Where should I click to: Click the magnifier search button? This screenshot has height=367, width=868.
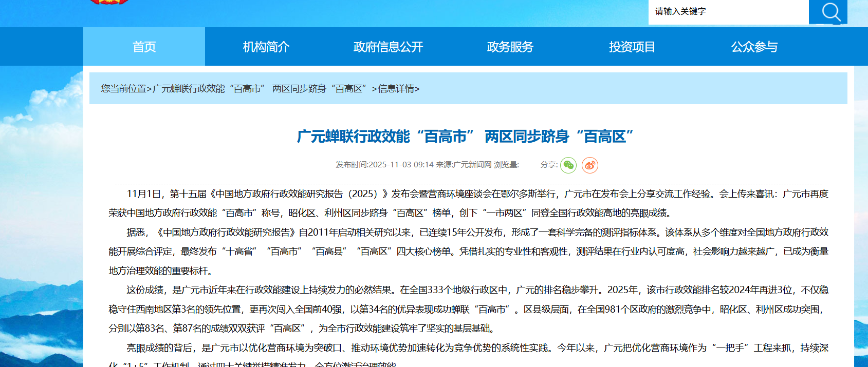point(828,12)
